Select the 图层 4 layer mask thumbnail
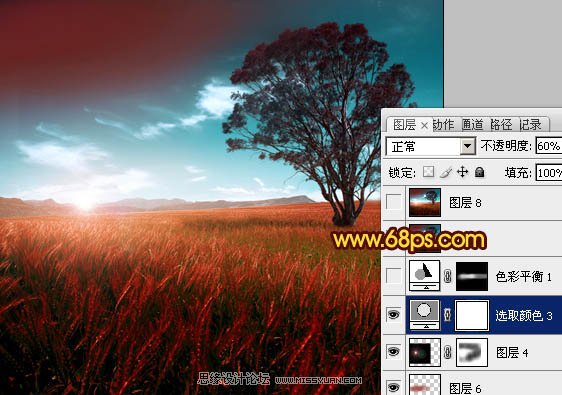The height and width of the screenshot is (395, 562). [472, 352]
